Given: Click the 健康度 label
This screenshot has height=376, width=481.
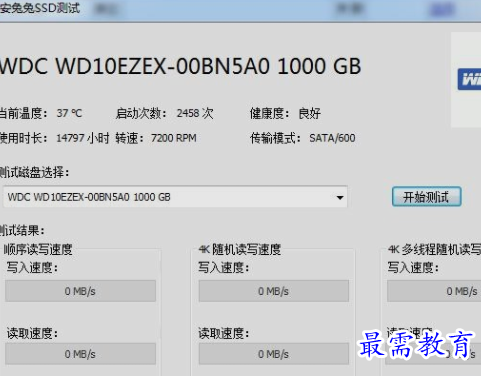Looking at the screenshot, I should [269, 113].
